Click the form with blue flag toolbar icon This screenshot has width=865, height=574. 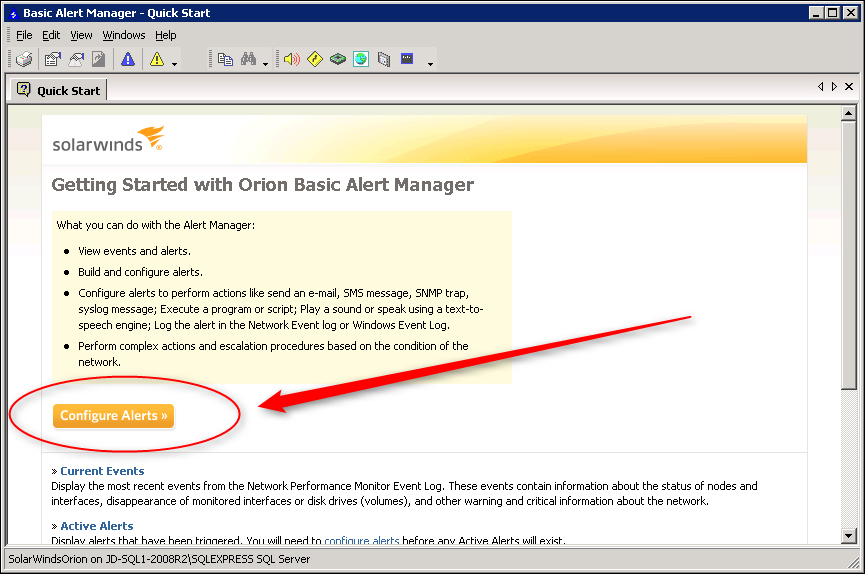[x=52, y=59]
